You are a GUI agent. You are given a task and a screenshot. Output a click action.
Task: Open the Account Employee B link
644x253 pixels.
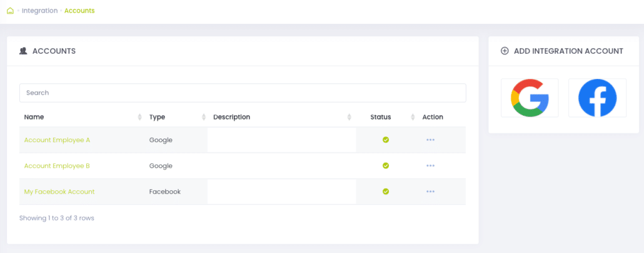point(57,166)
